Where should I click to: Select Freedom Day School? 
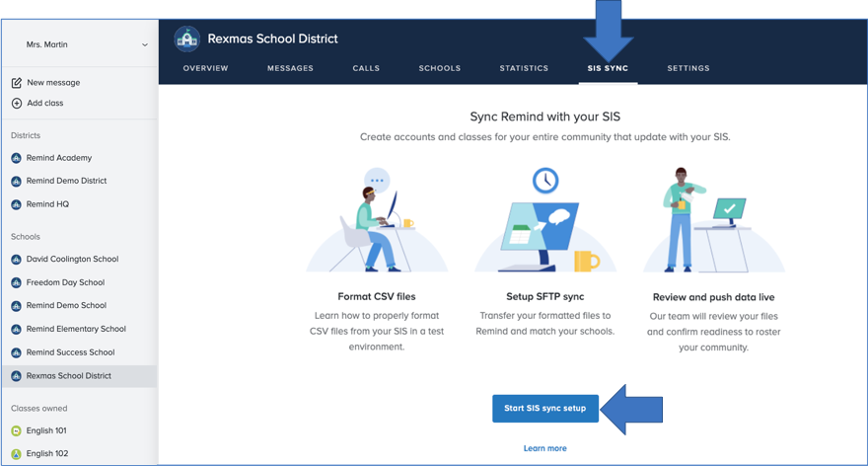point(65,282)
